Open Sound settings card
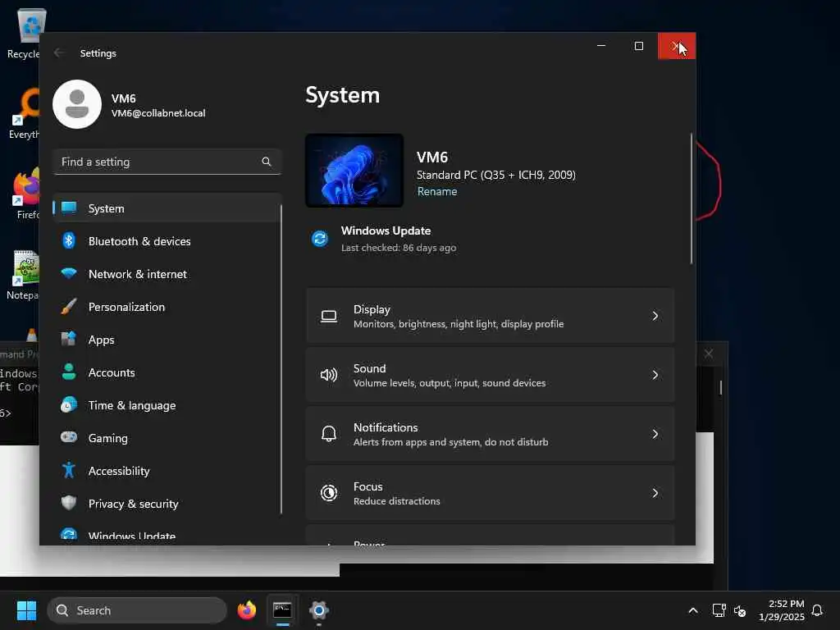The height and width of the screenshot is (630, 840). click(490, 375)
